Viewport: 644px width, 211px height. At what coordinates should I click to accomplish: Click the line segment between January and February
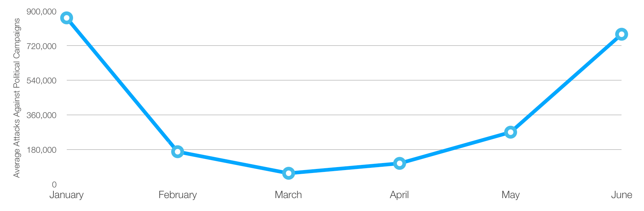coord(122,84)
